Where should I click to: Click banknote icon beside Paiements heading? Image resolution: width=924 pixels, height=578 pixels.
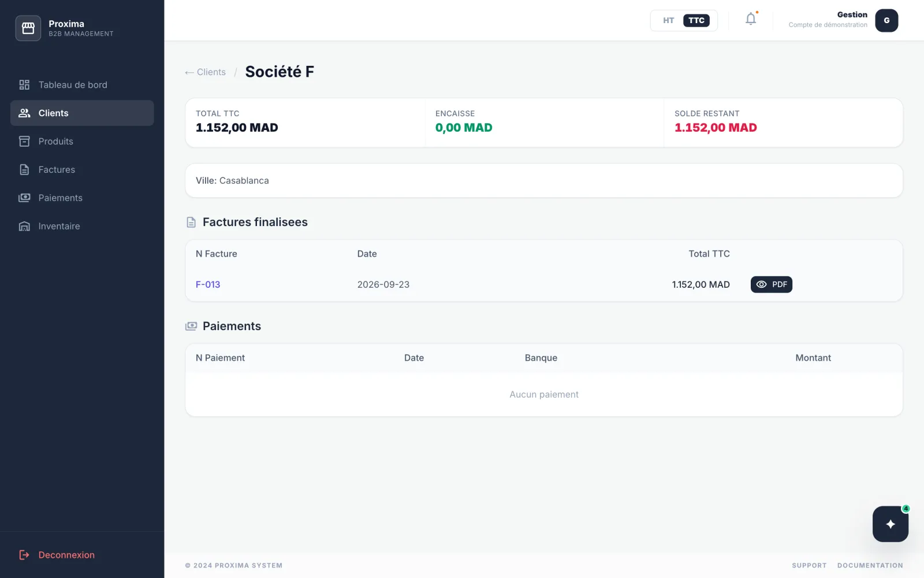[191, 327]
